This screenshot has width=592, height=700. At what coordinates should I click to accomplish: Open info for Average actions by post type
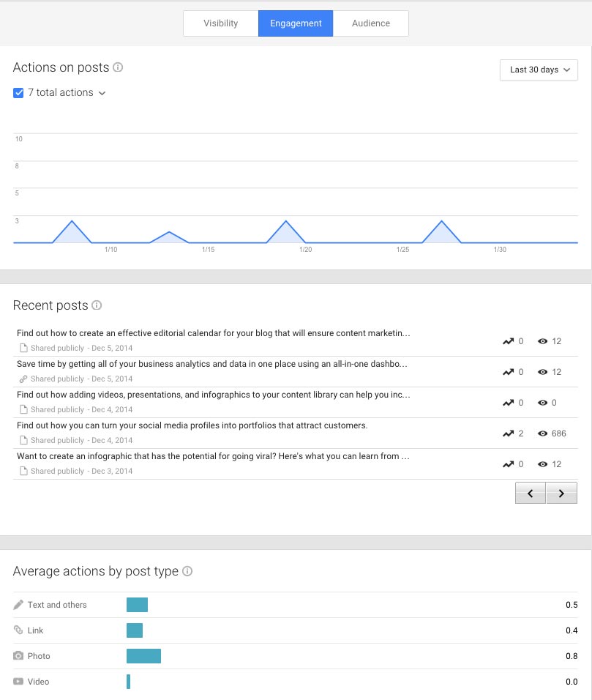pyautogui.click(x=187, y=571)
